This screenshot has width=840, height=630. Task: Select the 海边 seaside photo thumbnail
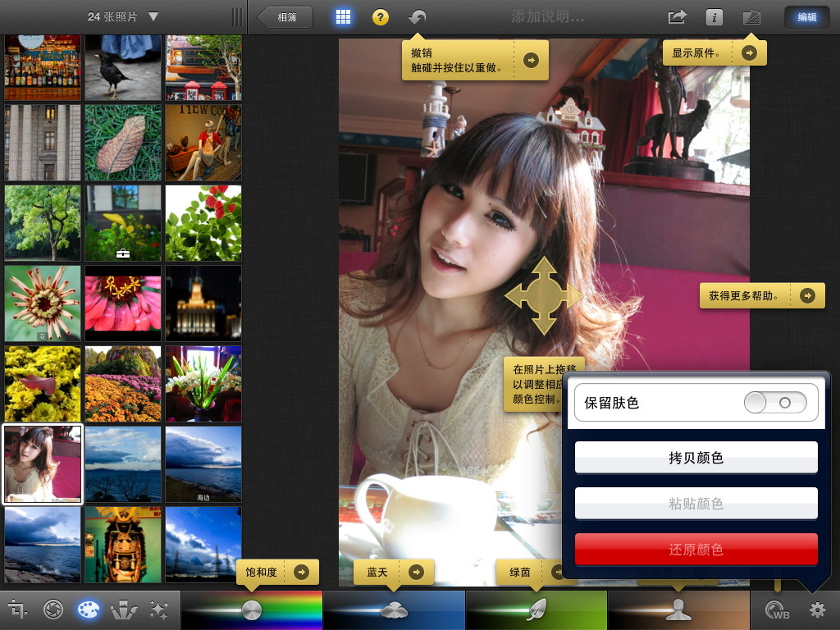pos(203,464)
